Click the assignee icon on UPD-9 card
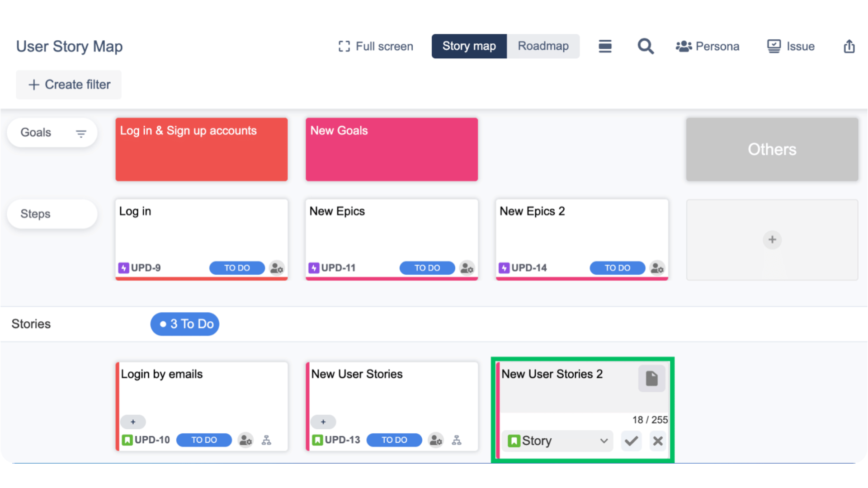868x488 pixels. click(x=277, y=267)
